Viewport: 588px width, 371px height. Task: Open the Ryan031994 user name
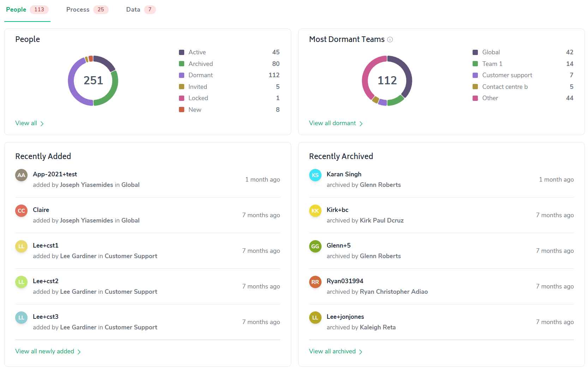click(x=345, y=281)
